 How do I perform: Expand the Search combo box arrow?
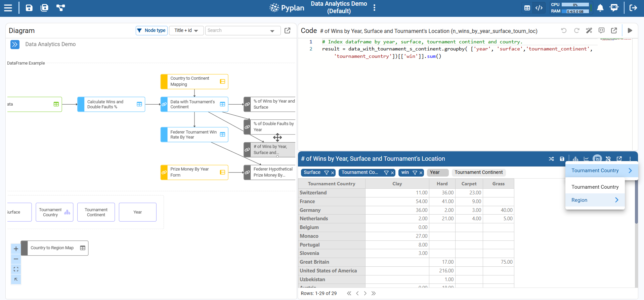click(272, 31)
